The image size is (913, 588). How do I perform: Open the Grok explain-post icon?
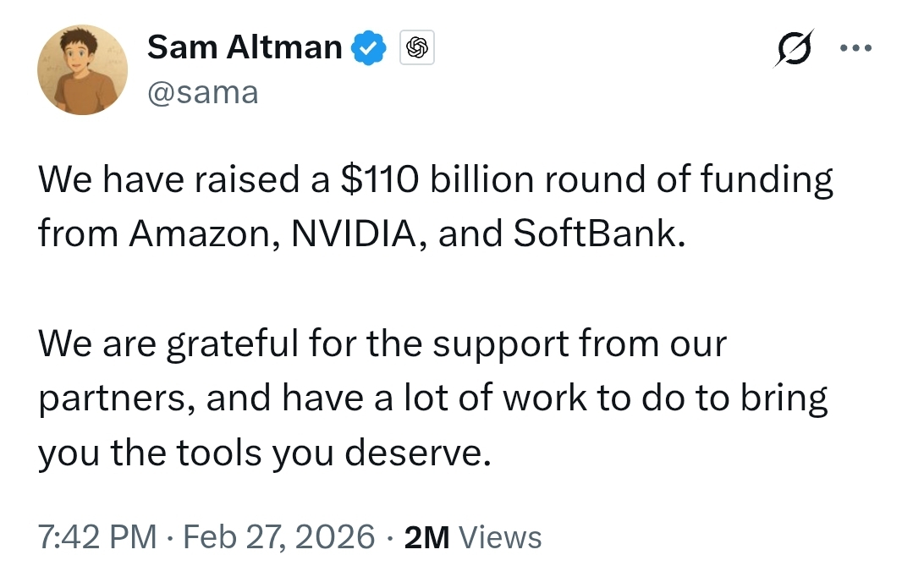(x=795, y=49)
